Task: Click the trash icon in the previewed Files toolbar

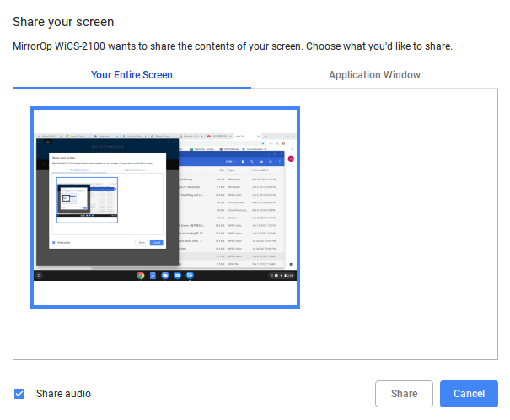Action: 243,161
